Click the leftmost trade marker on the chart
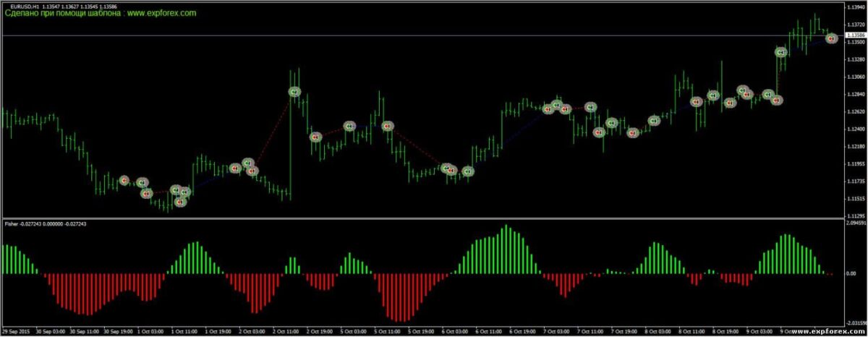 pyautogui.click(x=124, y=180)
